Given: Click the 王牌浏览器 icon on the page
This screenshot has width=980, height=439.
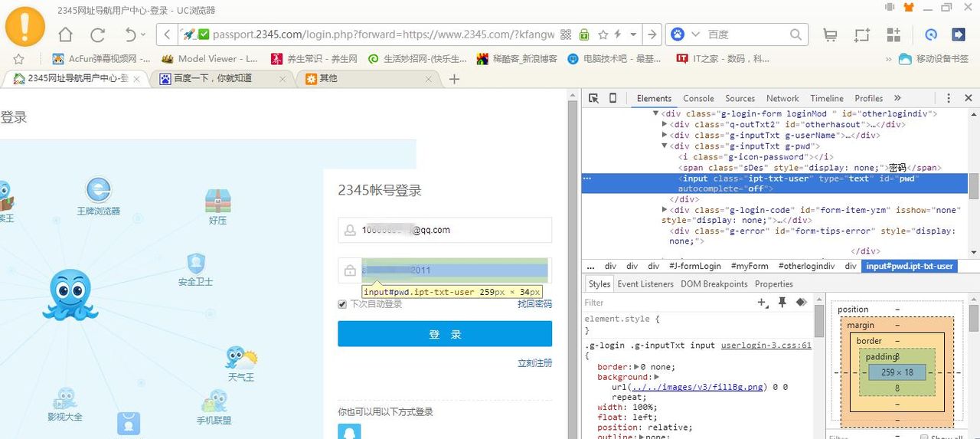Looking at the screenshot, I should (x=98, y=189).
